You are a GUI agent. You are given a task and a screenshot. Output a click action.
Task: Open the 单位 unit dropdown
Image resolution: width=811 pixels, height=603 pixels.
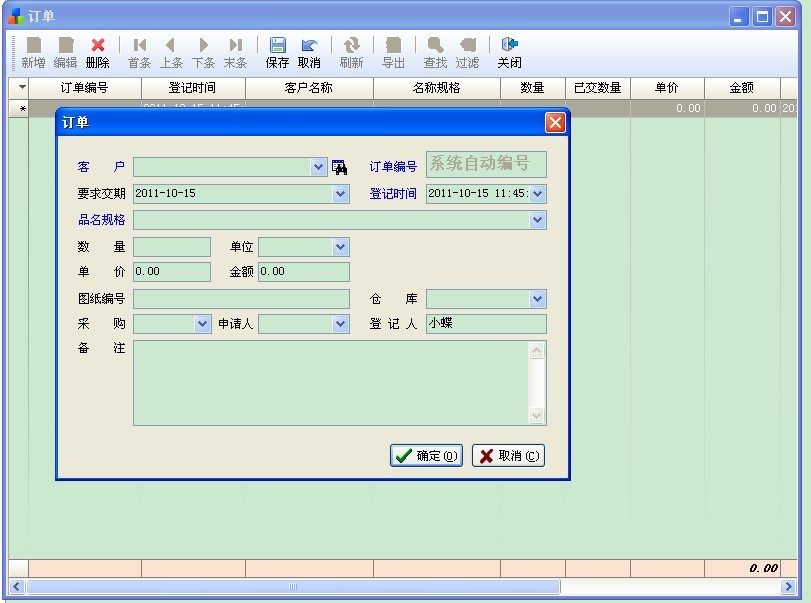340,247
